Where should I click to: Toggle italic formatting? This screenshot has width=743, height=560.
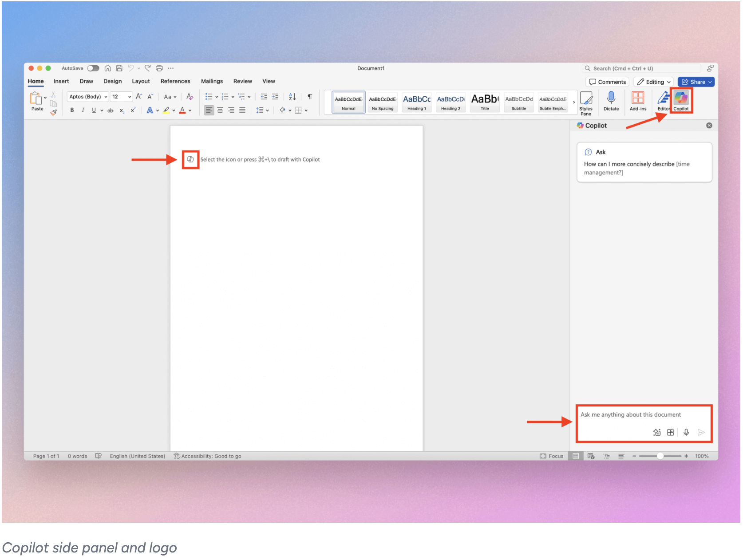point(83,110)
